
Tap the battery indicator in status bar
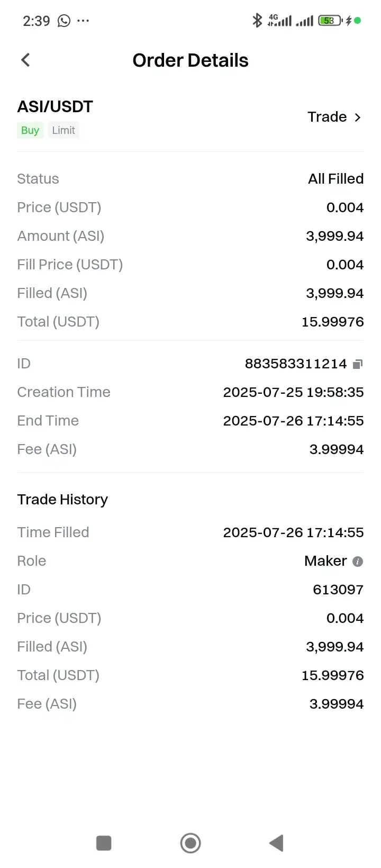[330, 21]
